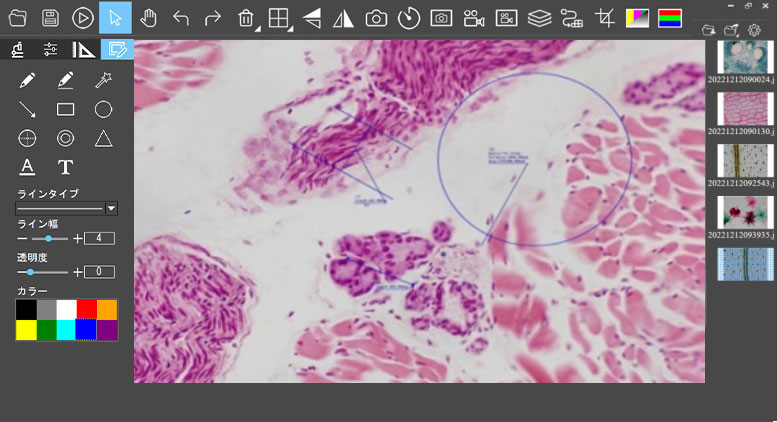Viewport: 777px width, 422px height.
Task: Flip image vertically icon
Action: [312, 18]
